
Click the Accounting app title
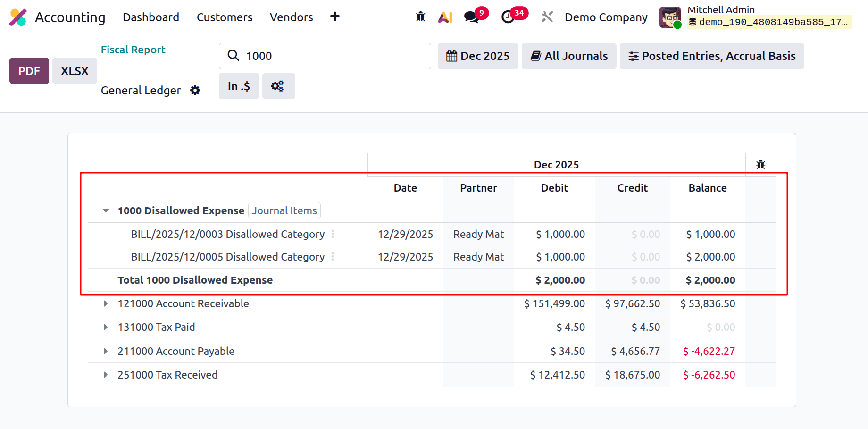click(x=70, y=17)
